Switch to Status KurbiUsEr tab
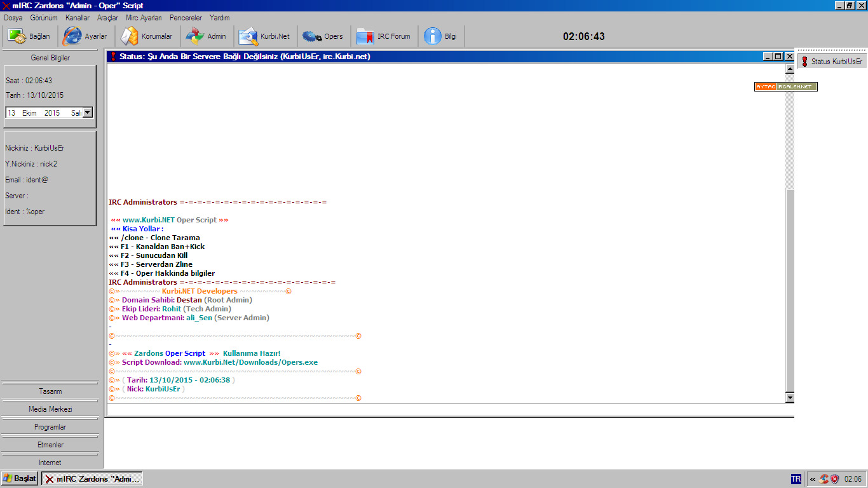Viewport: 868px width, 488px height. tap(832, 62)
